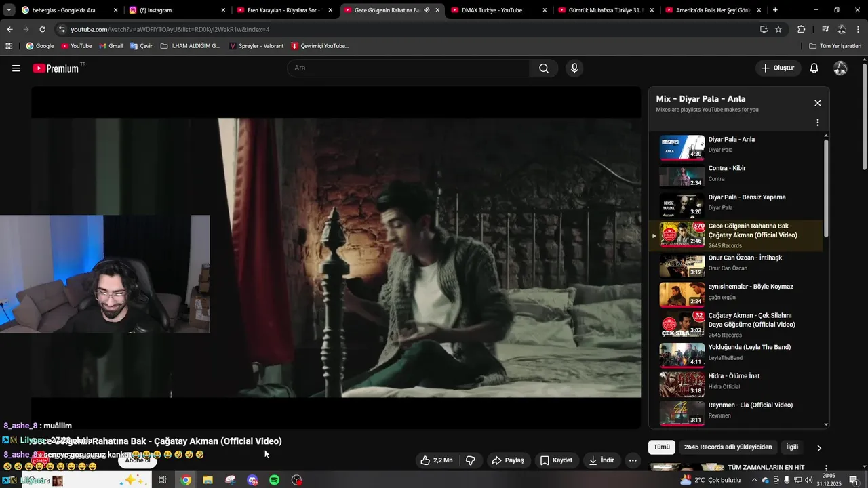This screenshot has height=488, width=868.
Task: Focus the YouTube Ara search field
Action: point(408,68)
